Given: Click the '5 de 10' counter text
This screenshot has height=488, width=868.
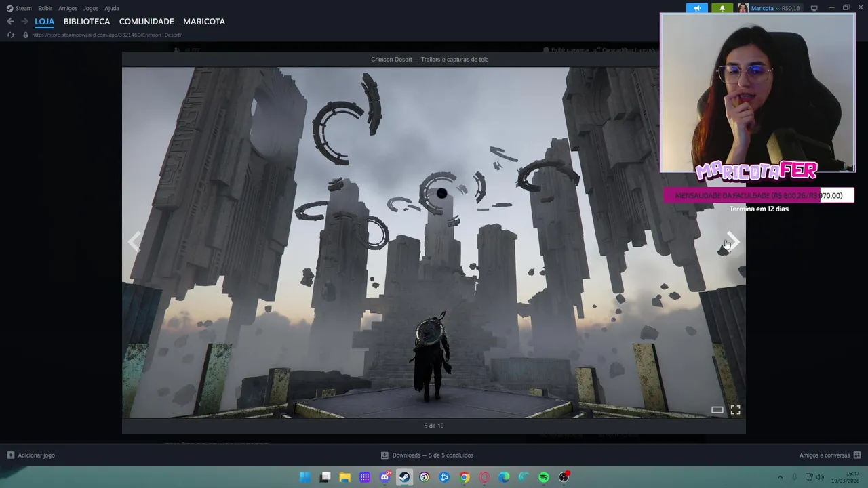Looking at the screenshot, I should coord(433,426).
